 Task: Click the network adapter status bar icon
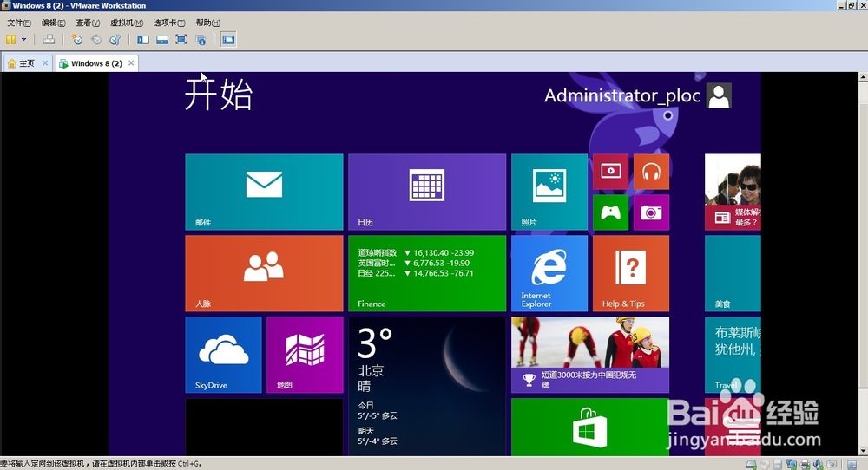click(792, 465)
